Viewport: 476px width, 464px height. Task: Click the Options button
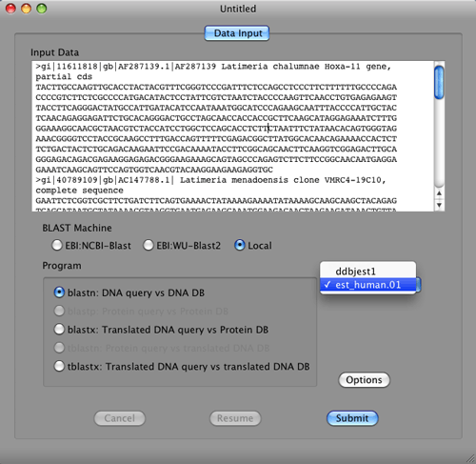364,380
